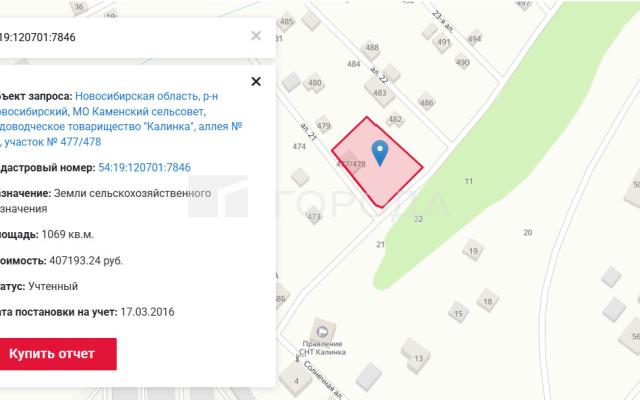Click building 13 on the map

[416, 356]
